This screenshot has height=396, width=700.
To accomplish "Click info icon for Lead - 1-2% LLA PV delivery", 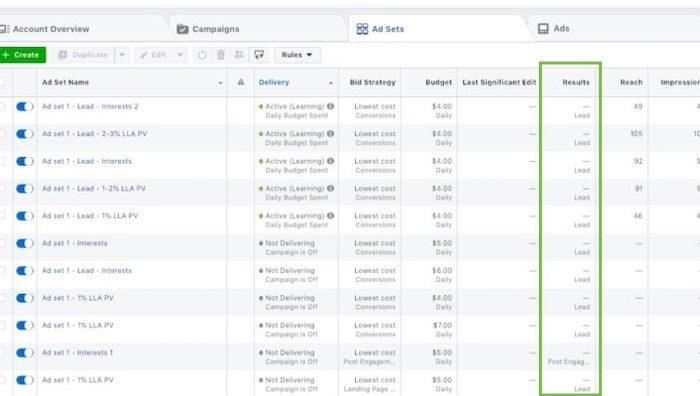I will pyautogui.click(x=330, y=188).
